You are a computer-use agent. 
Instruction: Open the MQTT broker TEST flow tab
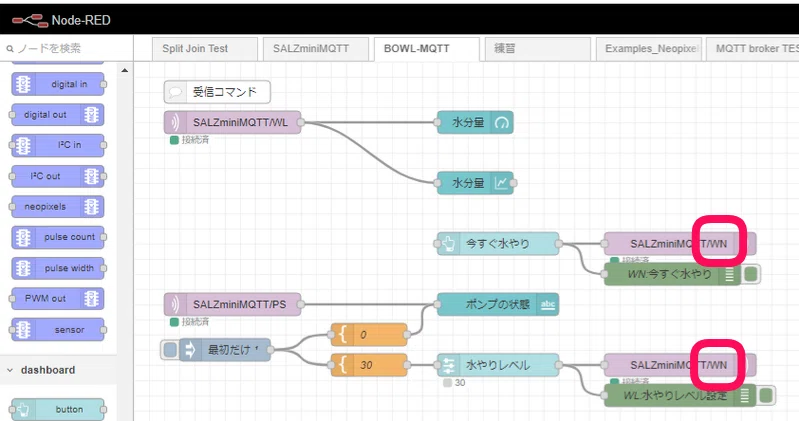coord(753,49)
